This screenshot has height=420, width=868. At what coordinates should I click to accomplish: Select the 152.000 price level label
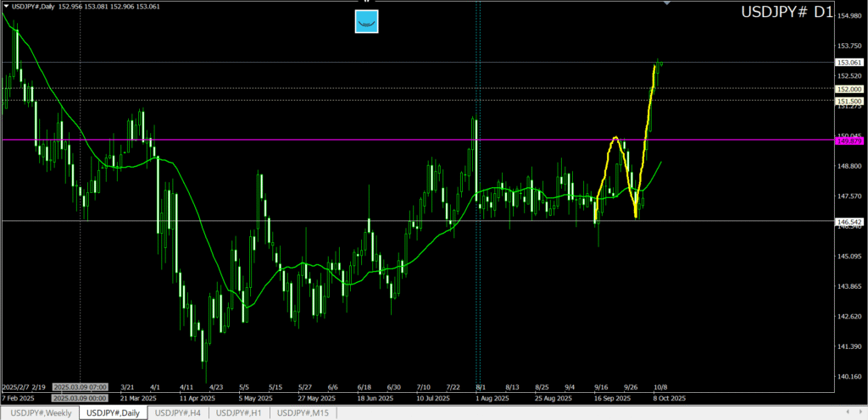849,89
